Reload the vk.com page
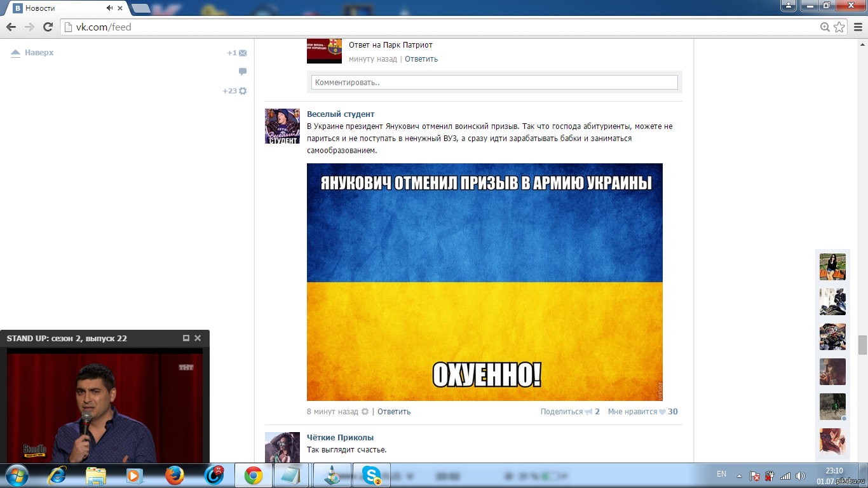This screenshot has height=488, width=868. pos(48,27)
